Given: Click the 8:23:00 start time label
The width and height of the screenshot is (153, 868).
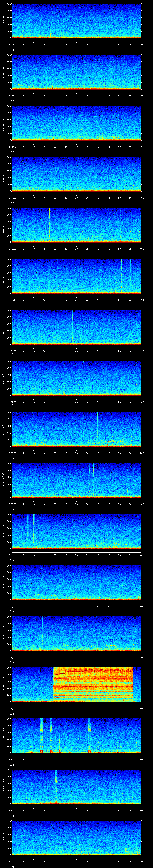Looking at the screenshot, I should pos(12,504).
